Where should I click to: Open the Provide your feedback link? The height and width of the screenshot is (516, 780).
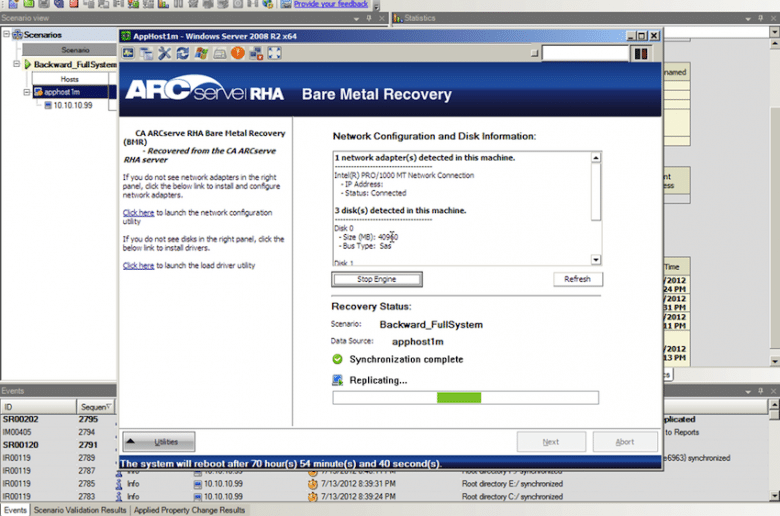click(x=331, y=4)
